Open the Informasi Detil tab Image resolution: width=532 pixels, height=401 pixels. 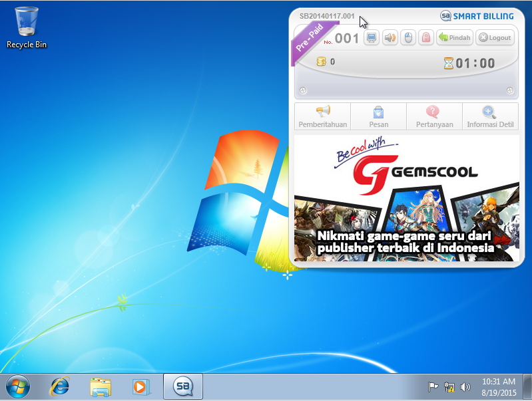tap(490, 116)
